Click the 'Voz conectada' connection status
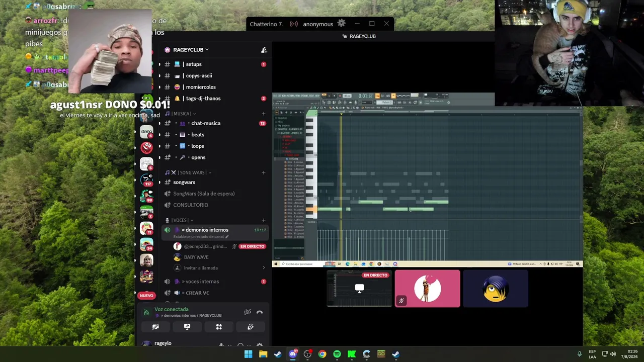Screen dimensions: 644x362 point(172,309)
